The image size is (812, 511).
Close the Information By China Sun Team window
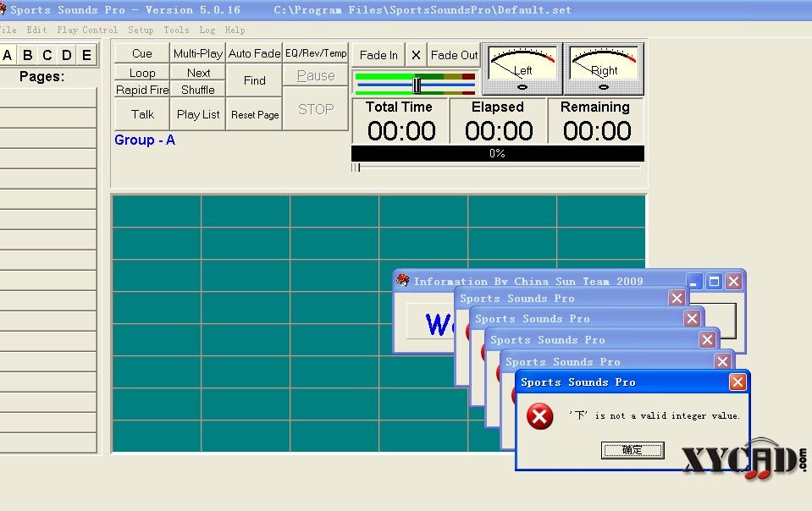click(x=733, y=282)
